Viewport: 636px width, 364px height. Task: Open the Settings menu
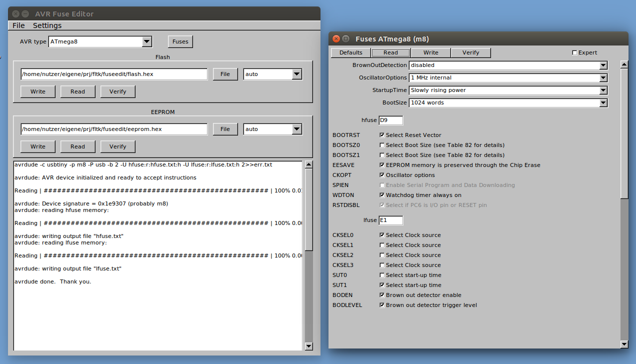pos(47,25)
